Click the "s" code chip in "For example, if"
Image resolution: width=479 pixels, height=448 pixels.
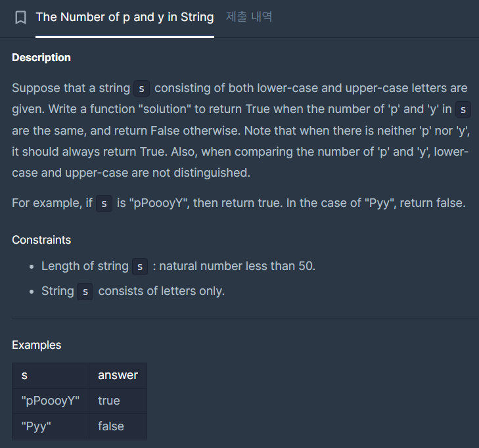(104, 203)
